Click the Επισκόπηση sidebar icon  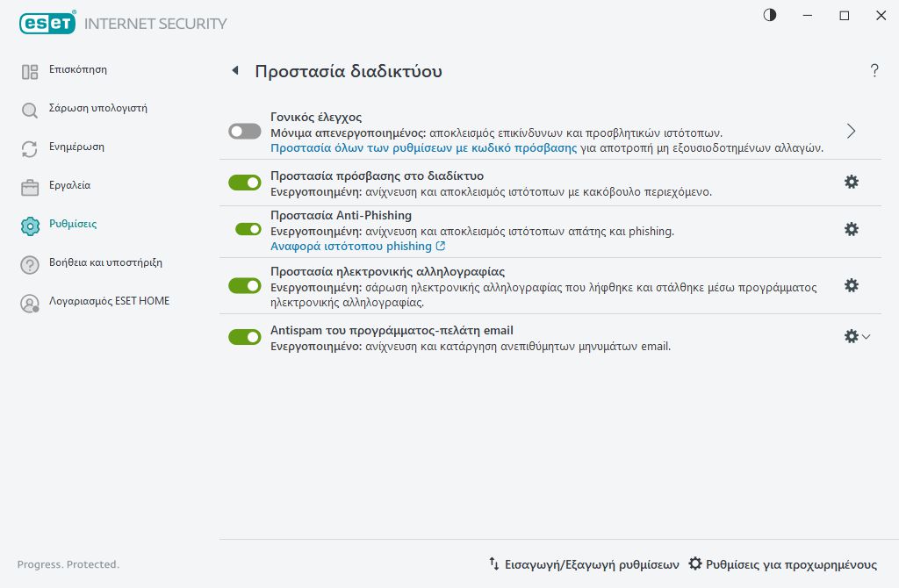tap(30, 72)
